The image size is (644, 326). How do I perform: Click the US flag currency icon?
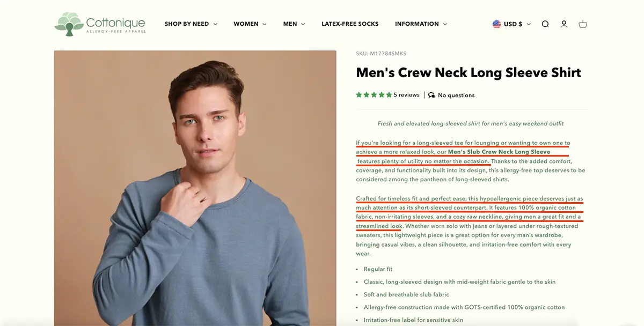click(496, 24)
